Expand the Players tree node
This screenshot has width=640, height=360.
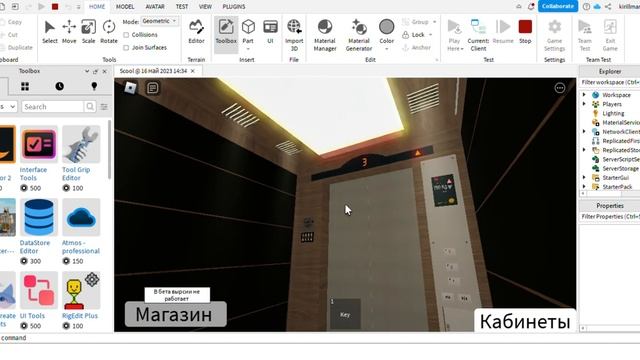pyautogui.click(x=584, y=104)
